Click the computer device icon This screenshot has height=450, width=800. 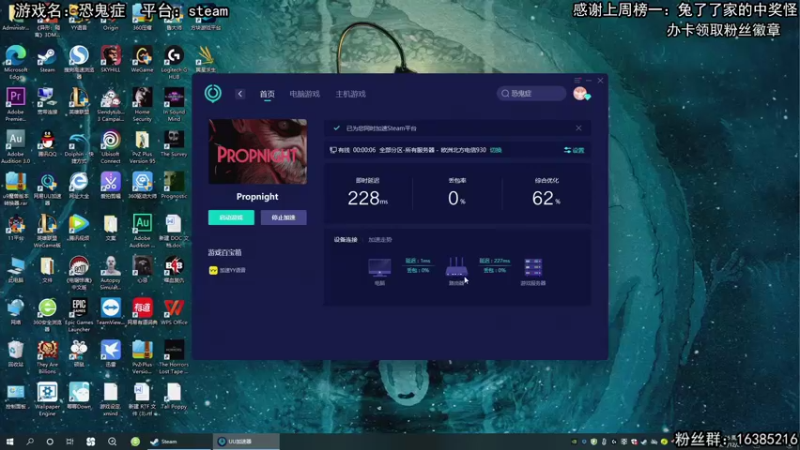coord(380,267)
